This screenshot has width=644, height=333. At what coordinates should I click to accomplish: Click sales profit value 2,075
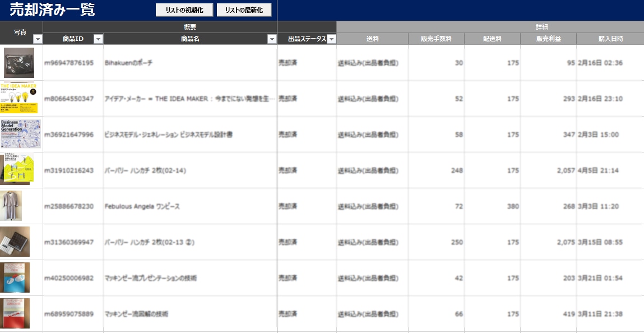coord(566,242)
